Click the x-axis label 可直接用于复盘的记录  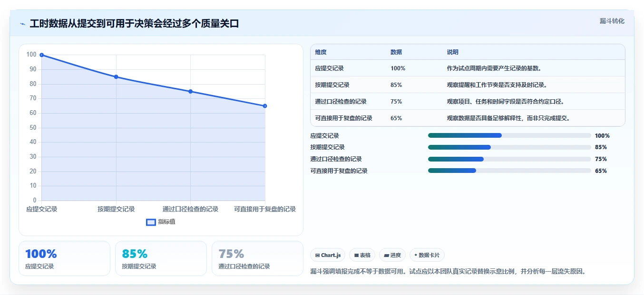coord(265,209)
